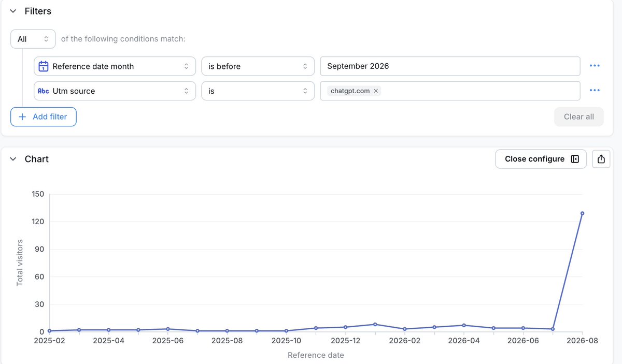Click the share/export chart icon

click(601, 159)
